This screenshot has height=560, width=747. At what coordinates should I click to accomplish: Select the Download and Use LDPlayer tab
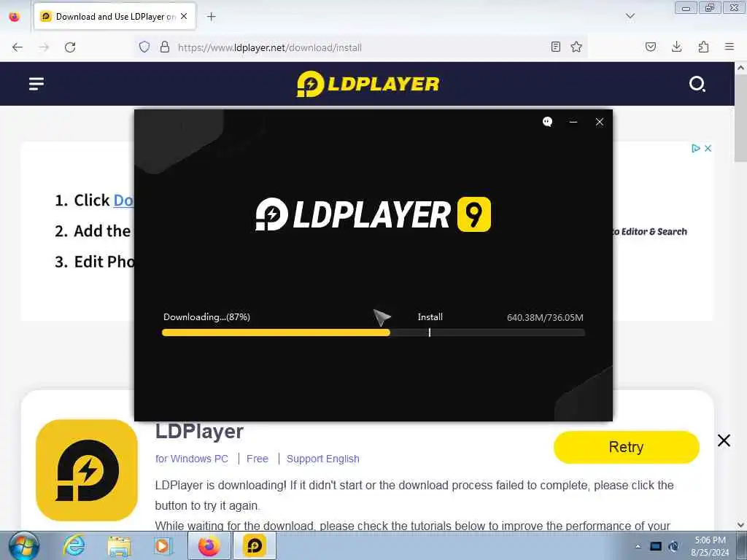(115, 17)
